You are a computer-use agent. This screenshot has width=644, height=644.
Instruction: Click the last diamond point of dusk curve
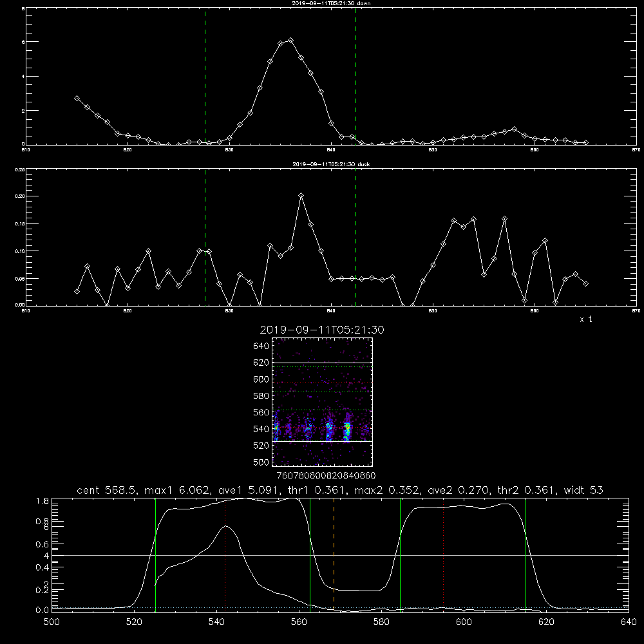click(x=585, y=283)
